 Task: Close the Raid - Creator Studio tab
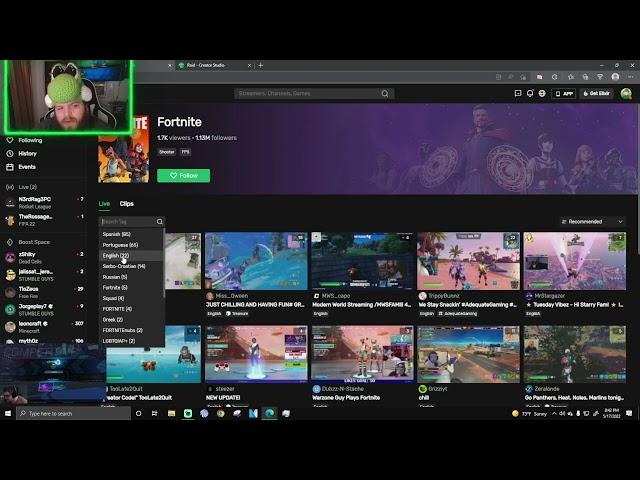point(250,65)
